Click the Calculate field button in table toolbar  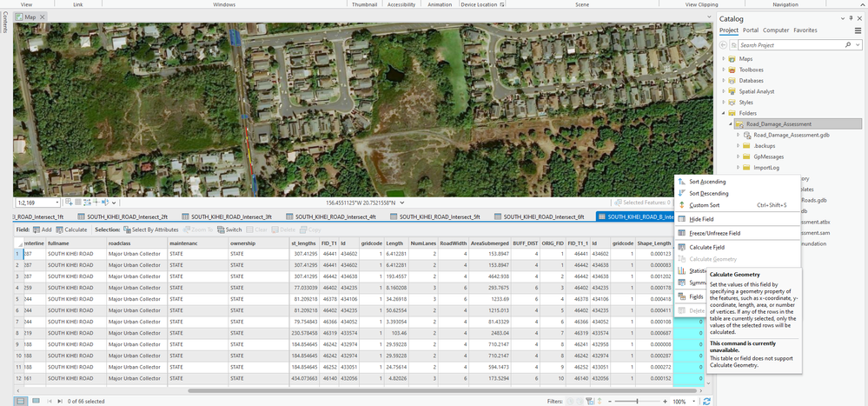pos(71,230)
